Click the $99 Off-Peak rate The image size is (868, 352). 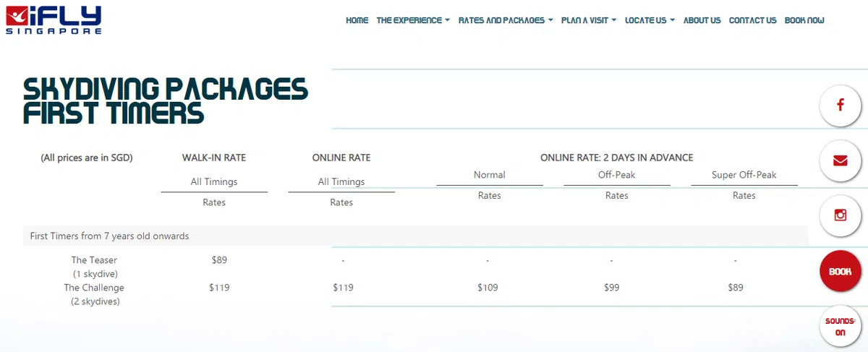tap(611, 288)
